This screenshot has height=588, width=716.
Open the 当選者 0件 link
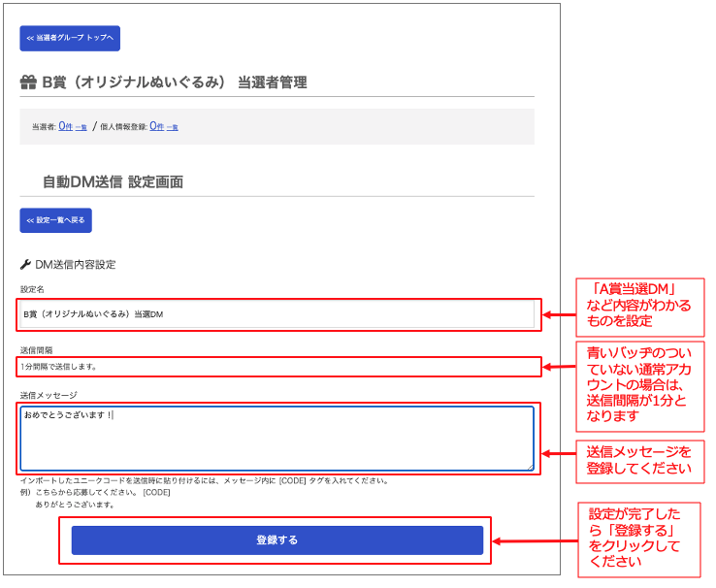[65, 126]
